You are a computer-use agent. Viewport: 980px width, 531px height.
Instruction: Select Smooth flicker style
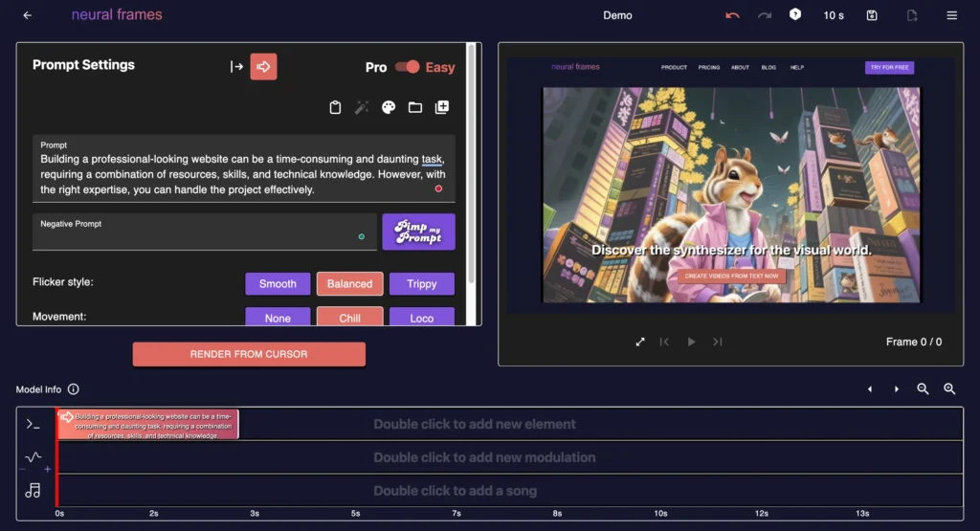pyautogui.click(x=278, y=283)
